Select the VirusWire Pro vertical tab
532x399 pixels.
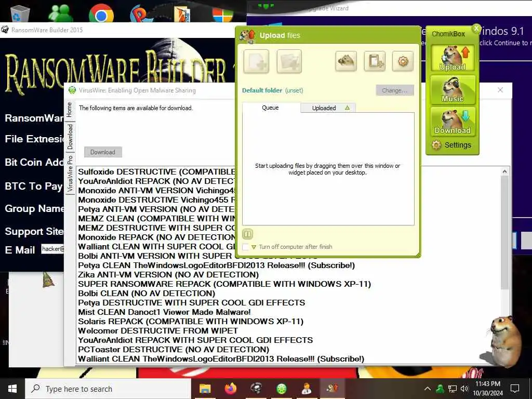pyautogui.click(x=70, y=174)
